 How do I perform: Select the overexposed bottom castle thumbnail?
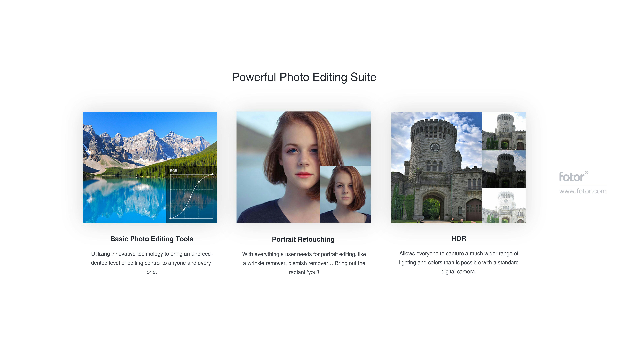(504, 206)
